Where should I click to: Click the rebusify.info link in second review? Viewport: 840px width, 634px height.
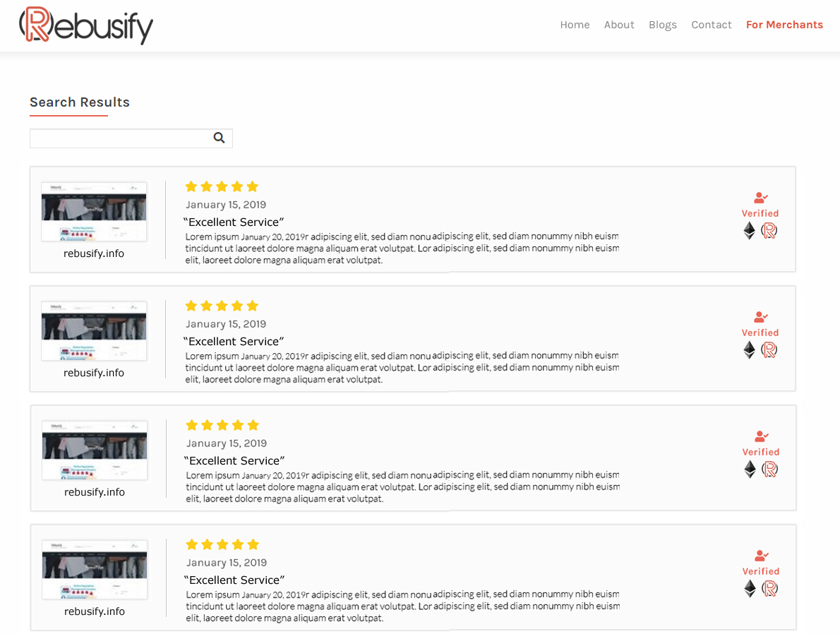(x=94, y=373)
